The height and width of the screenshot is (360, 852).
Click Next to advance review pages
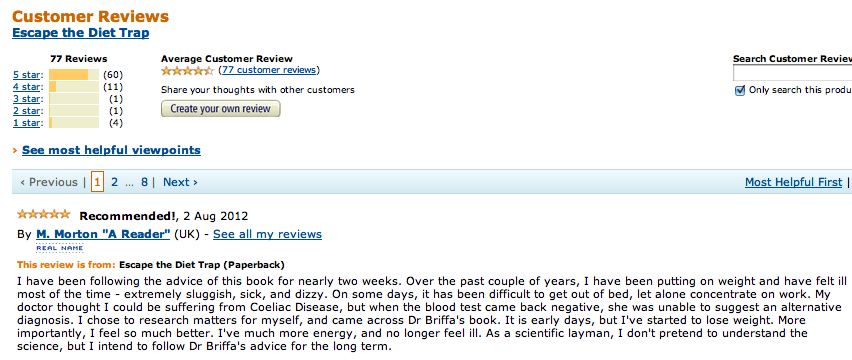180,182
